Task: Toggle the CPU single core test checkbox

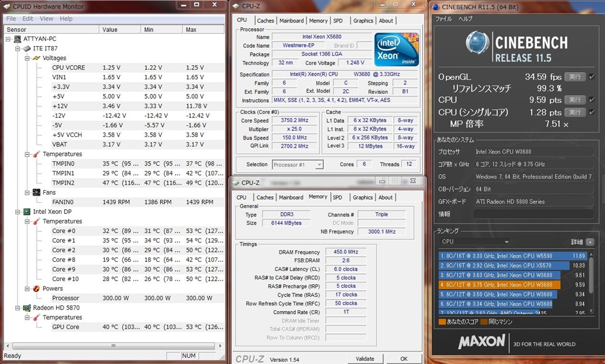Action: point(592,112)
